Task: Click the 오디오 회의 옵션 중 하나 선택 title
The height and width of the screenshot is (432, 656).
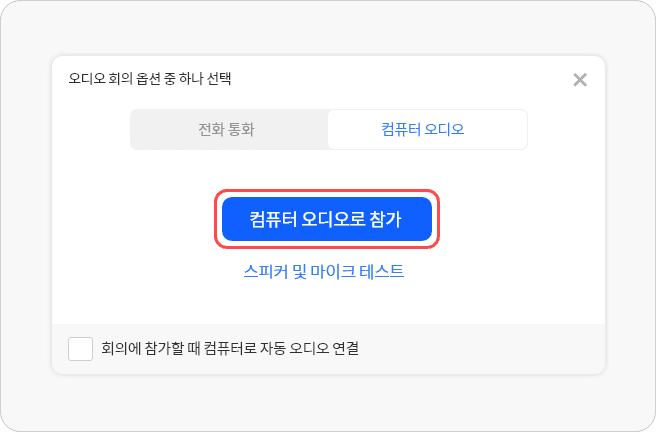Action: pyautogui.click(x=155, y=77)
